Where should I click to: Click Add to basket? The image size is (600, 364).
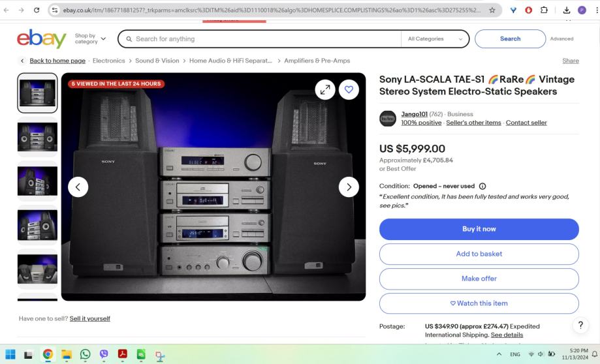tap(479, 254)
